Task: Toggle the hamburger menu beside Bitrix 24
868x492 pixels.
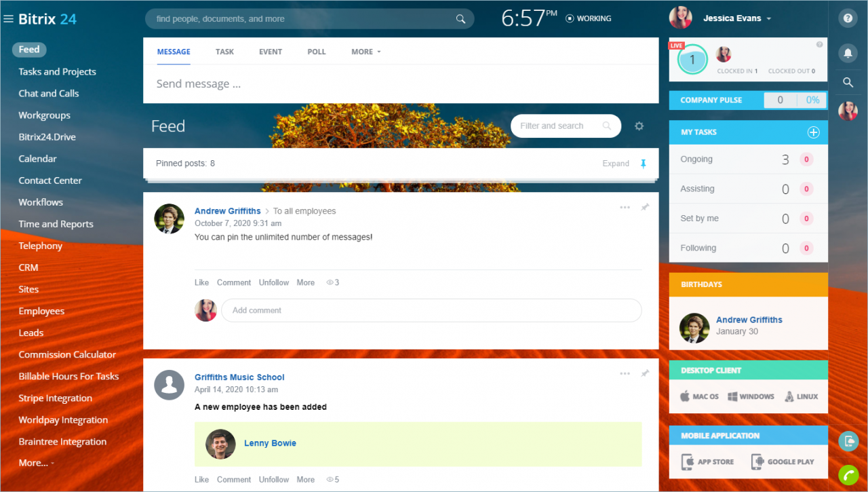Action: (x=8, y=19)
